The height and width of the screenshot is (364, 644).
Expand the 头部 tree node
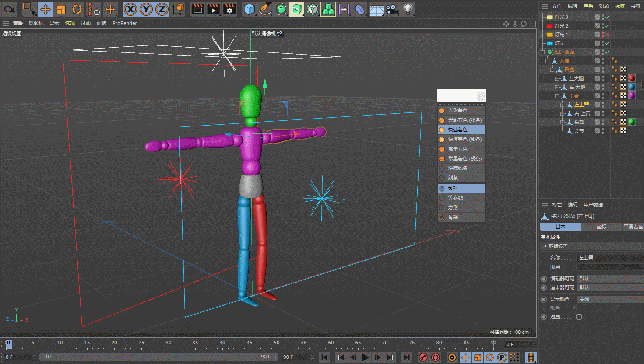pyautogui.click(x=563, y=122)
